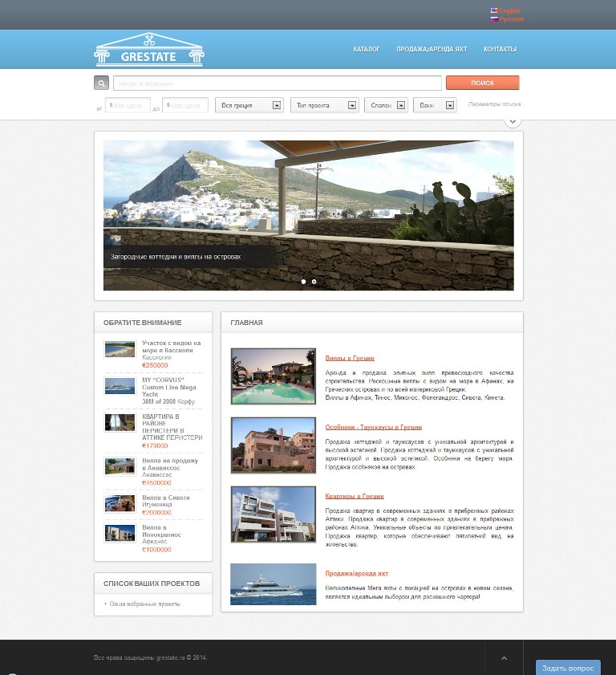Click the magnifier search icon
Screen dimensions: 616x675
click(x=102, y=83)
